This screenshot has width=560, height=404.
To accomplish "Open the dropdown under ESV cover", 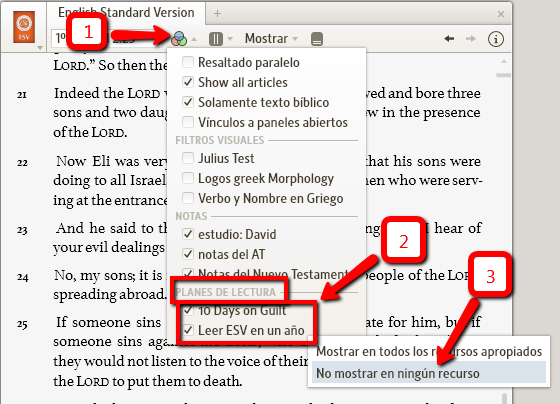I will point(40,48).
